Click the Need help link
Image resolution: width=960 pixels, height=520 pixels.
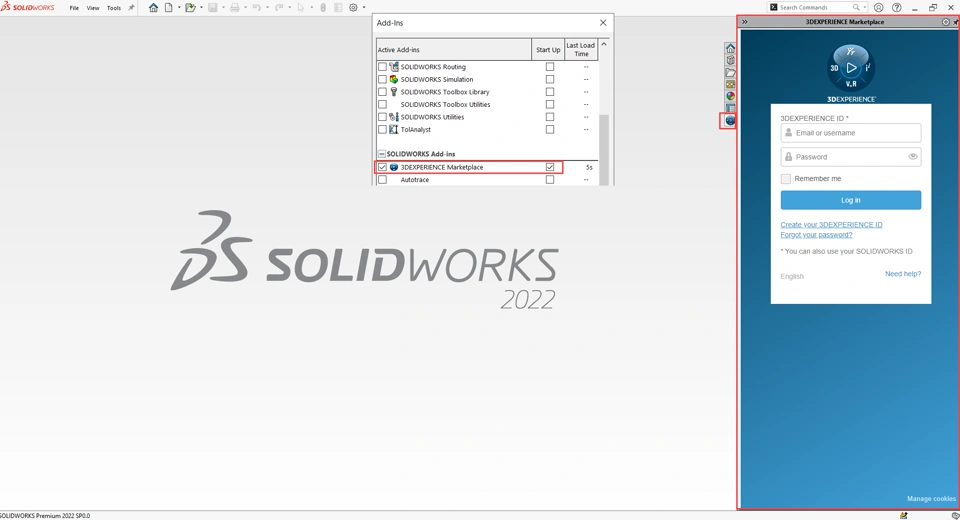(x=902, y=274)
